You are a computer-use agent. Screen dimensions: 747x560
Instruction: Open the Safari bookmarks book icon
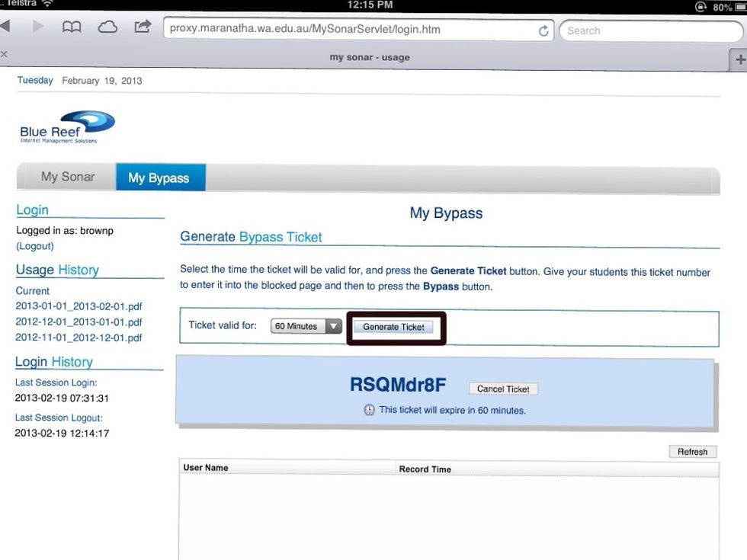tap(71, 27)
